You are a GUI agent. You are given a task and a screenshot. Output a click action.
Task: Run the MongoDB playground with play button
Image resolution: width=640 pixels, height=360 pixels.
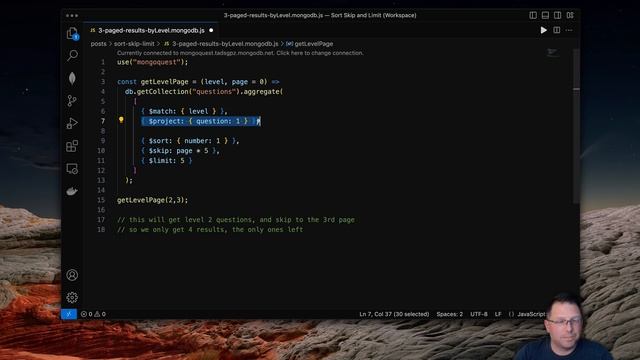click(x=543, y=30)
